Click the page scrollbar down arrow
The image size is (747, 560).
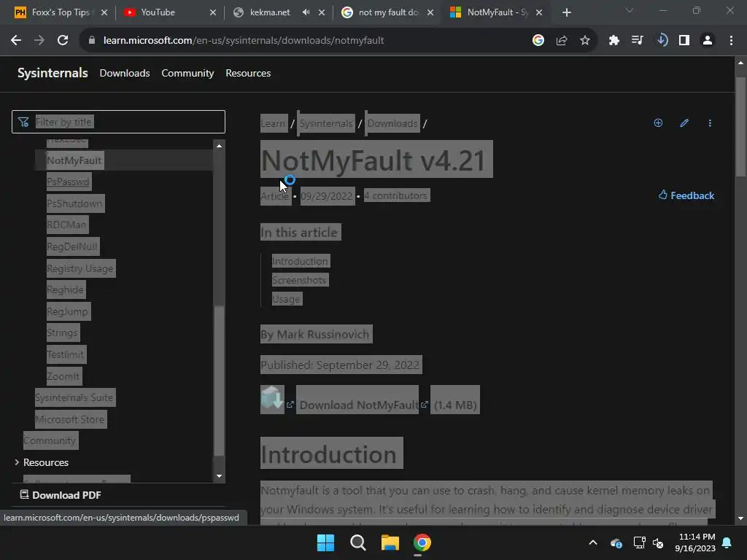(x=740, y=518)
